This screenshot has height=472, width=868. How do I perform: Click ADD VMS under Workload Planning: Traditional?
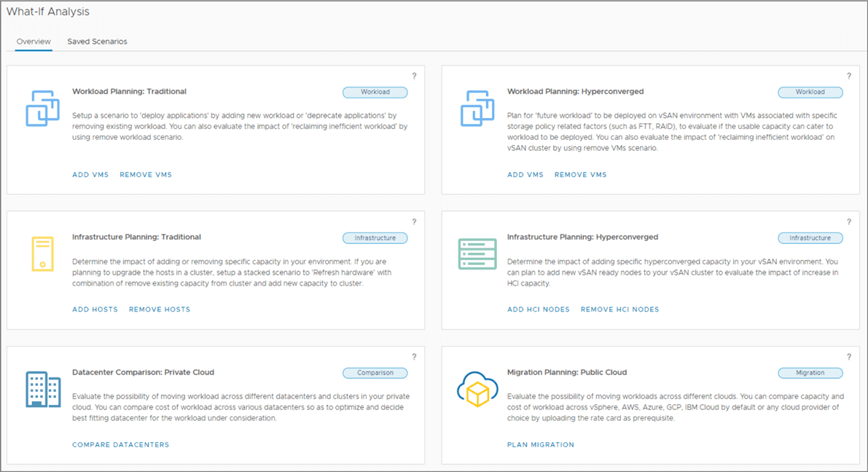point(90,175)
